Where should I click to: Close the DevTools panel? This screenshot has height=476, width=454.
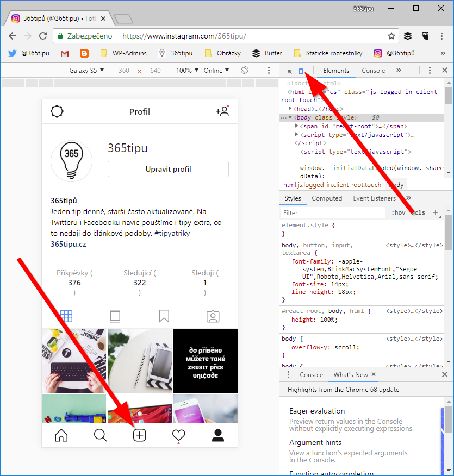tap(445, 71)
